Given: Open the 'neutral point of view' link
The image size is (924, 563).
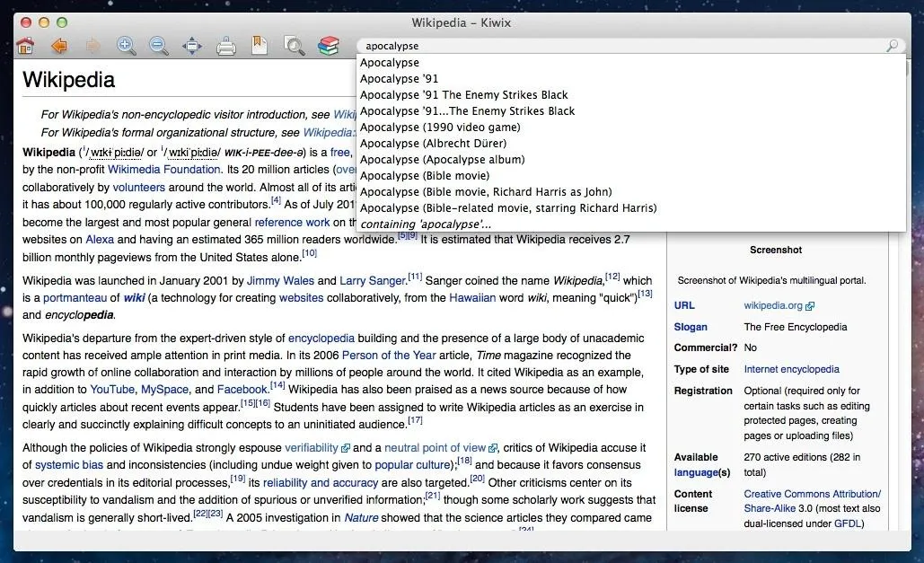Looking at the screenshot, I should point(441,448).
